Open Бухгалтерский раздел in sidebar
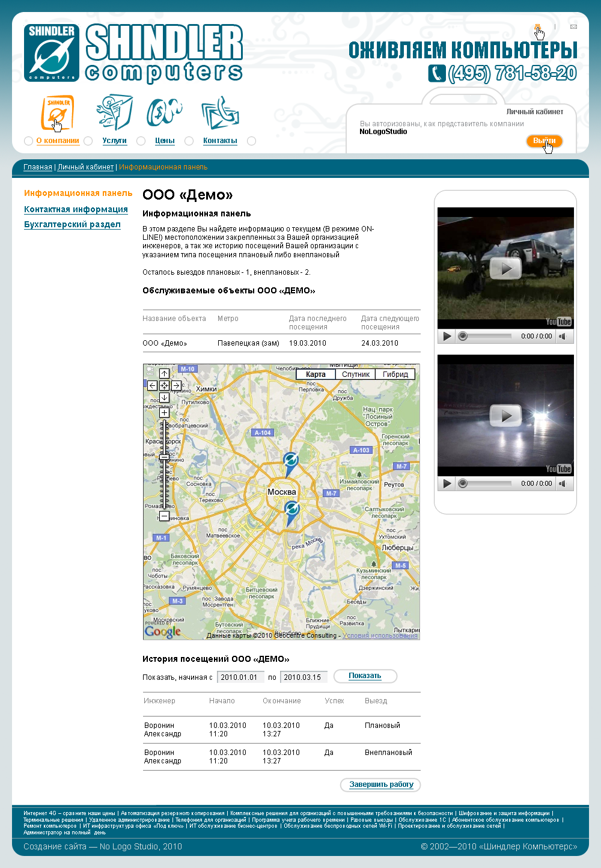 tap(72, 224)
